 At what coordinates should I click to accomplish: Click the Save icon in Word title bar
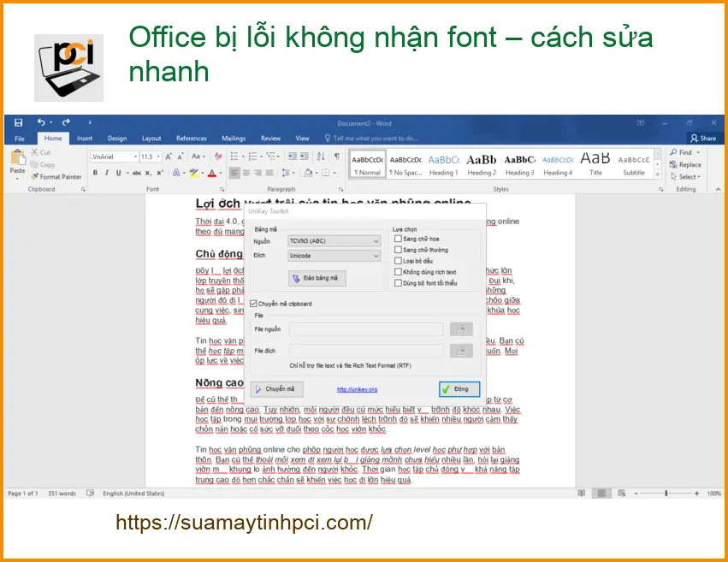coord(19,123)
